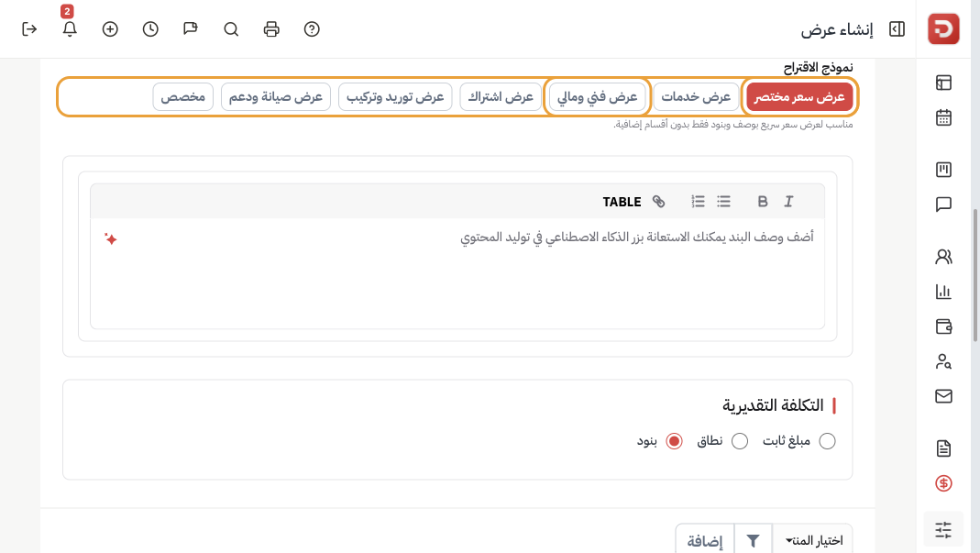
Task: Insert bulleted list in editor
Action: tap(723, 202)
